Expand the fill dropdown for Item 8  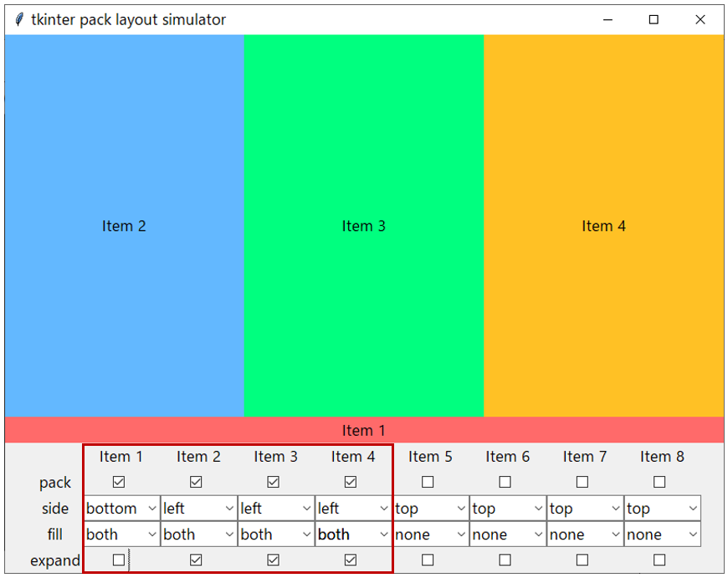pos(663,535)
